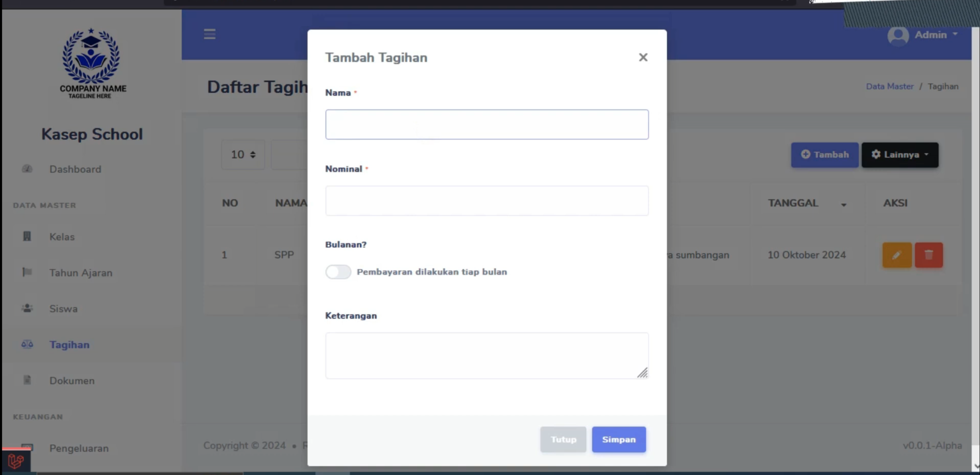Click the company logo image

(x=92, y=63)
